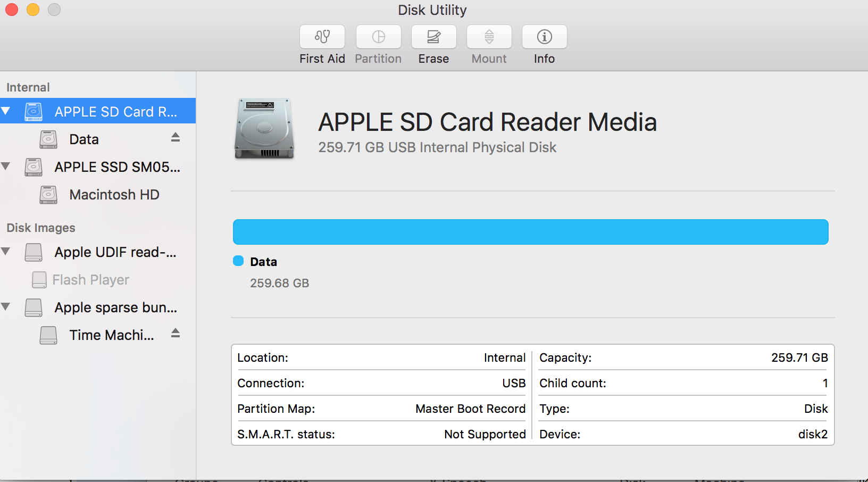
Task: Eject the Time Machine volume
Action: [176, 334]
